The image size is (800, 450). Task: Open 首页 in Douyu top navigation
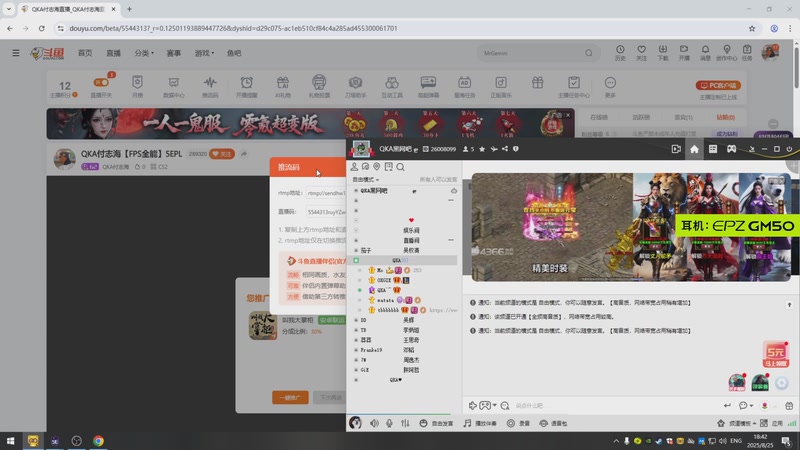click(85, 53)
